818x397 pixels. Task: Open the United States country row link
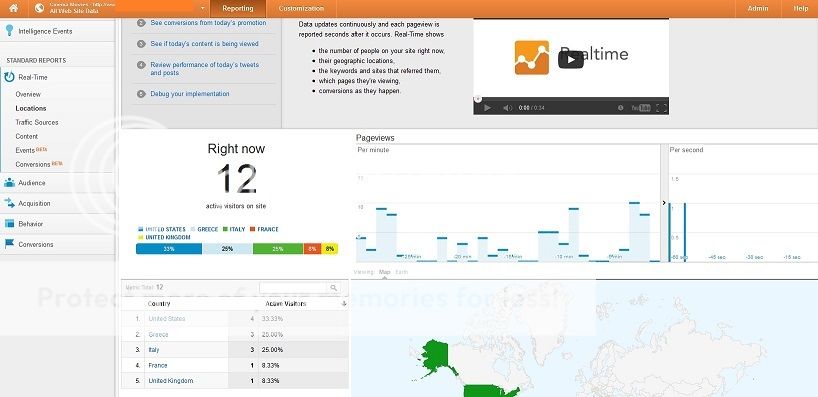click(x=166, y=319)
